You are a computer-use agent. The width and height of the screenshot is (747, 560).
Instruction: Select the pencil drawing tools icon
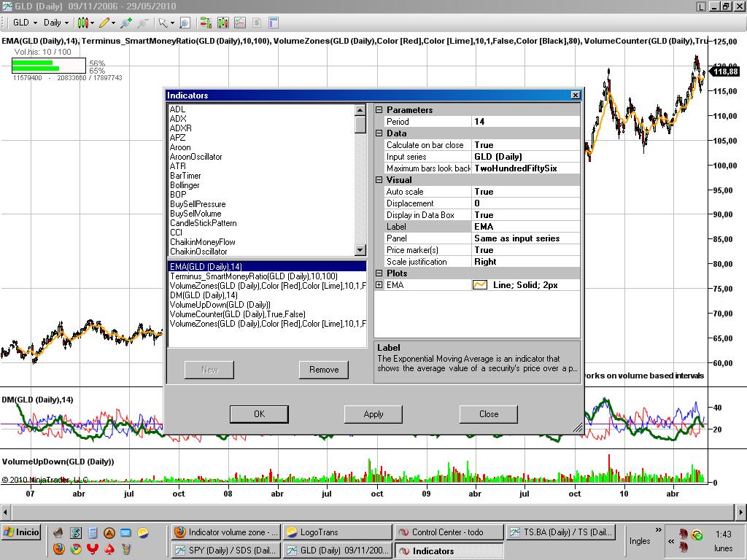pyautogui.click(x=104, y=23)
